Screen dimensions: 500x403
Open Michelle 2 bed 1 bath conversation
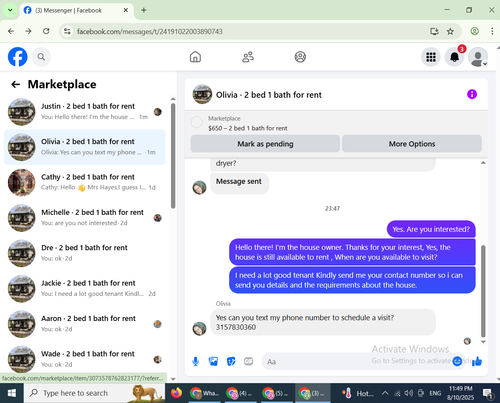click(85, 218)
